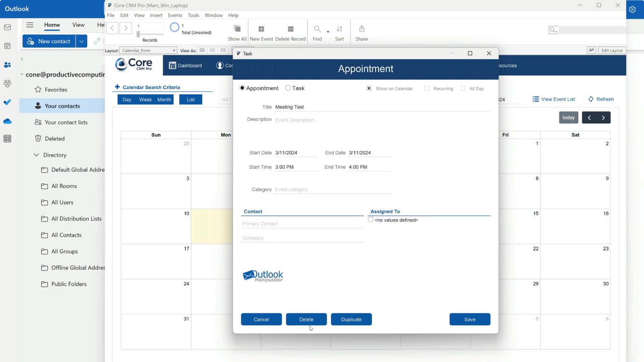Screen dimensions: 644x362
Task: Uncheck Show on Calendar checkbox
Action: pyautogui.click(x=369, y=88)
